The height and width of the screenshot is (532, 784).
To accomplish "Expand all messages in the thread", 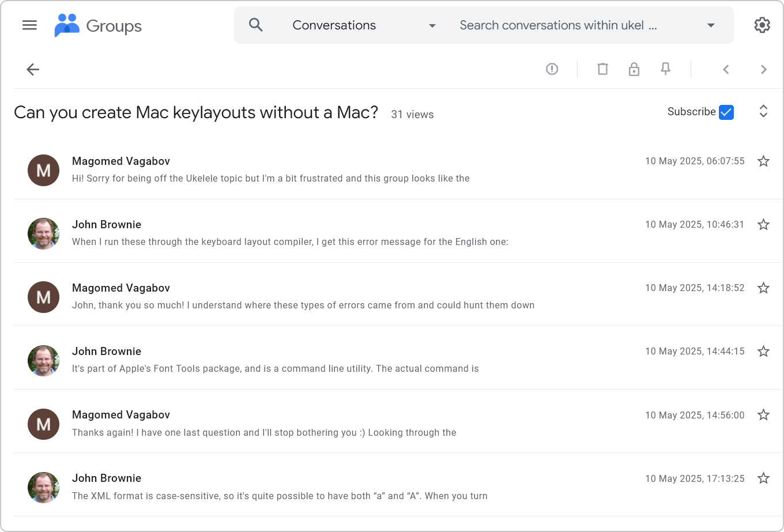I will [x=763, y=111].
